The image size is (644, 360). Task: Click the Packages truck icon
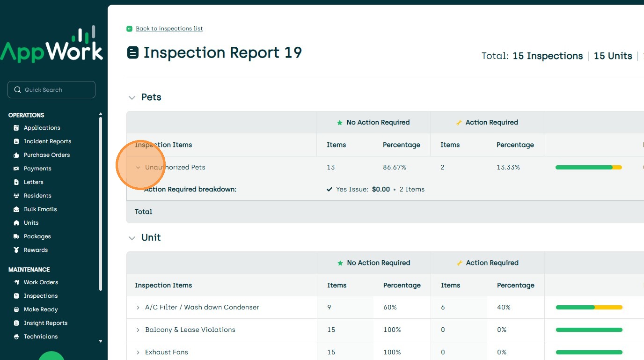coord(16,236)
